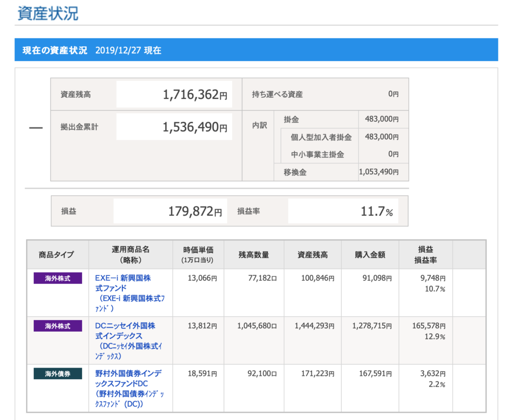Viewport: 516px width, 420px height.
Task: Click the 掛金 row label in breakdown
Action: [x=291, y=119]
